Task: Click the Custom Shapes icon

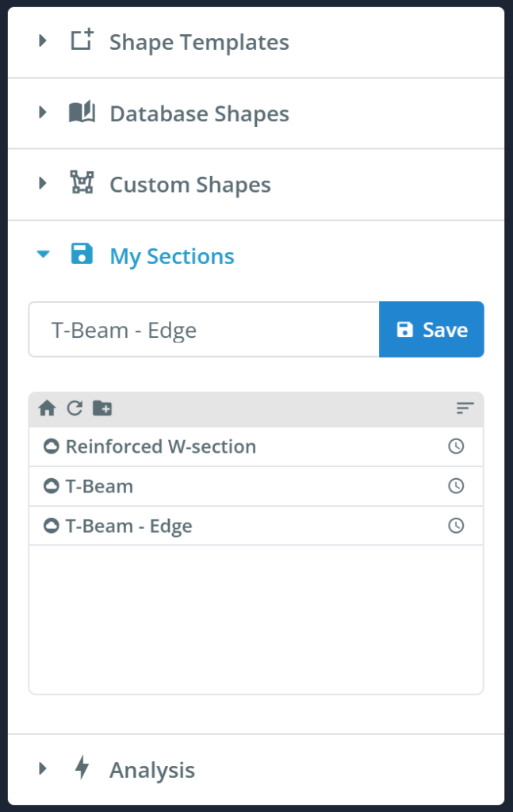Action: [82, 184]
